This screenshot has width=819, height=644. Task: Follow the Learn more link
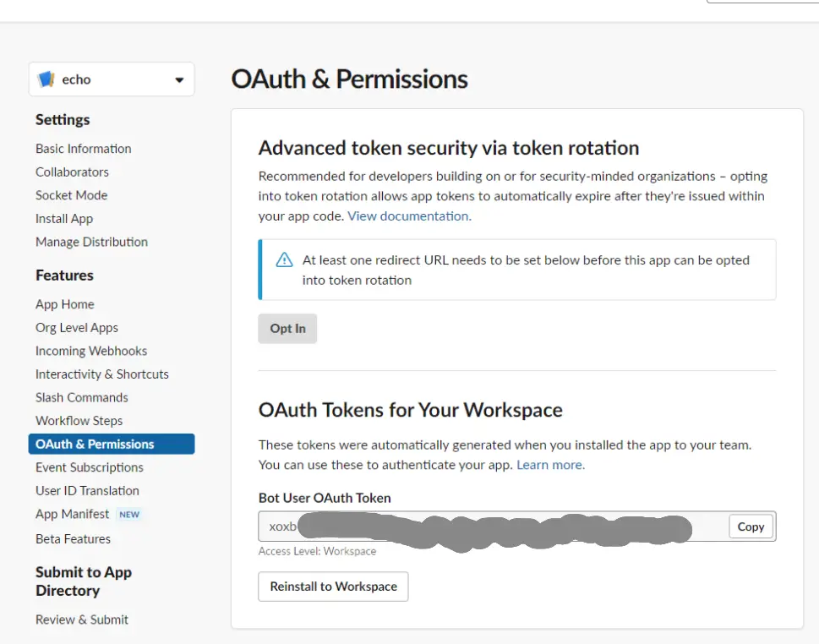(x=550, y=465)
